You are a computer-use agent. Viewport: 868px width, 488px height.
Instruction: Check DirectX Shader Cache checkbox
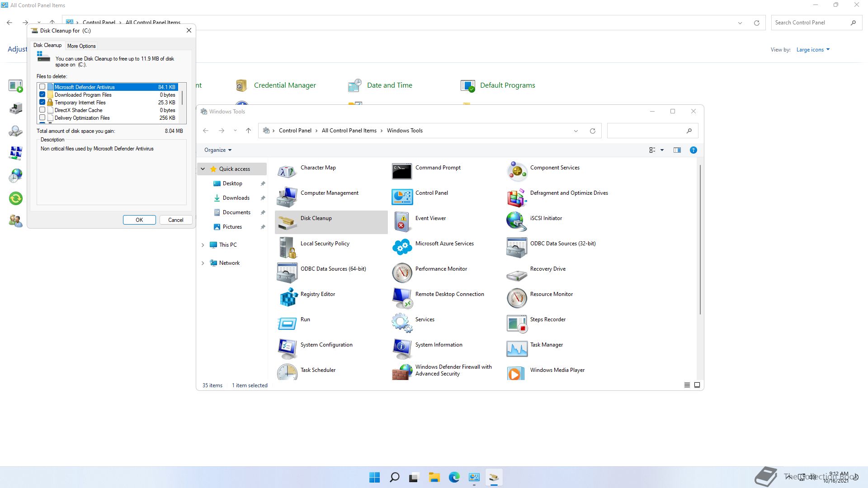point(42,110)
